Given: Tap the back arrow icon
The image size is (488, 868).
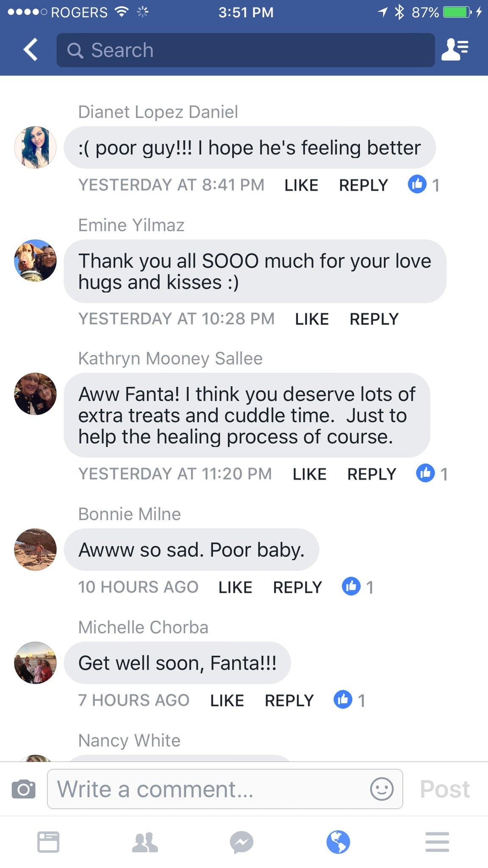Looking at the screenshot, I should pyautogui.click(x=31, y=50).
